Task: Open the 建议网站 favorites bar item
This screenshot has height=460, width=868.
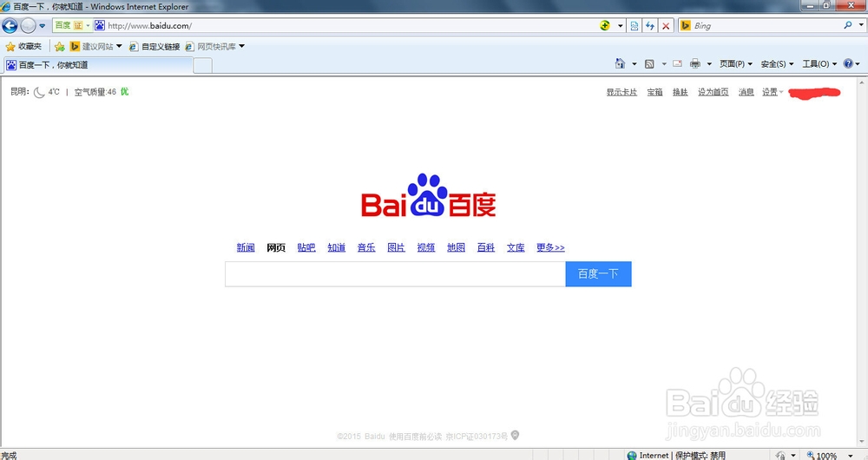Action: click(95, 47)
